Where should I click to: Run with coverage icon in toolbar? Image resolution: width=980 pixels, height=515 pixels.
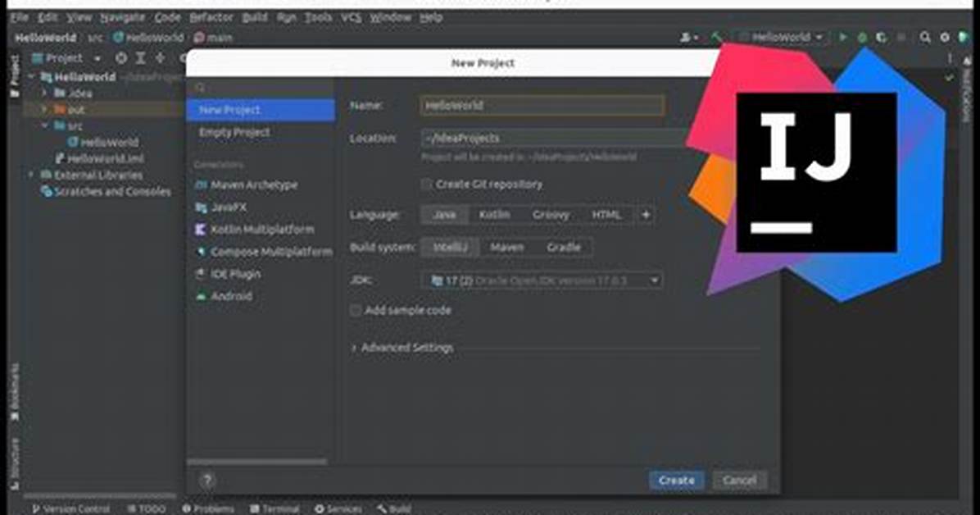coord(881,38)
